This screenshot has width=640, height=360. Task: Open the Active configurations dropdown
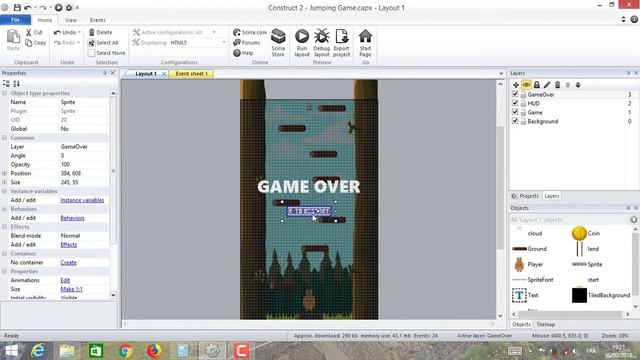coord(214,32)
